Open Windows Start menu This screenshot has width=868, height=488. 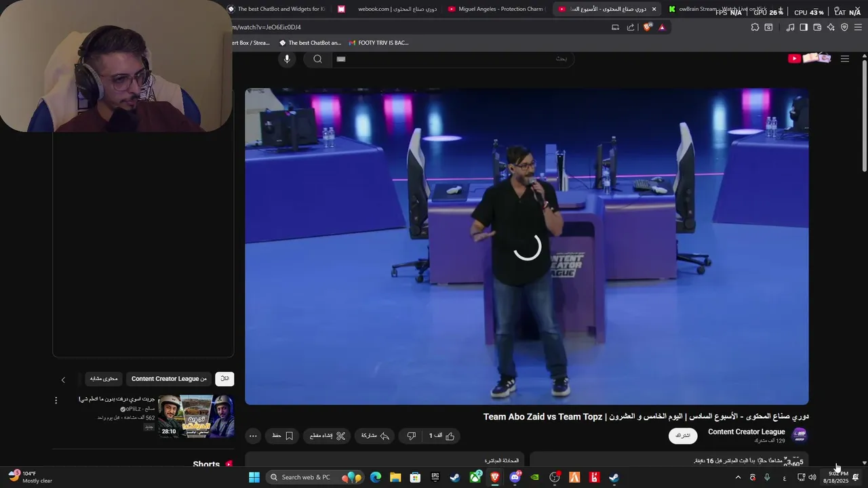click(254, 477)
